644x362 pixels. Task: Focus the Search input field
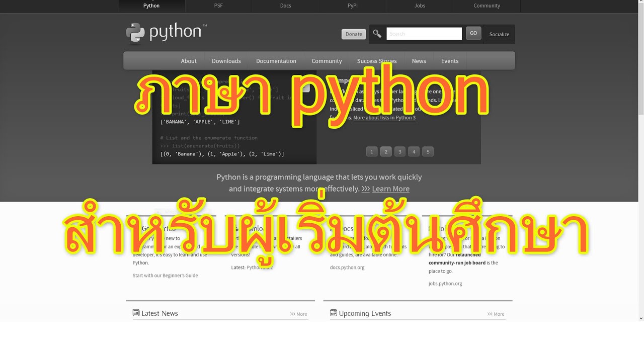point(424,34)
